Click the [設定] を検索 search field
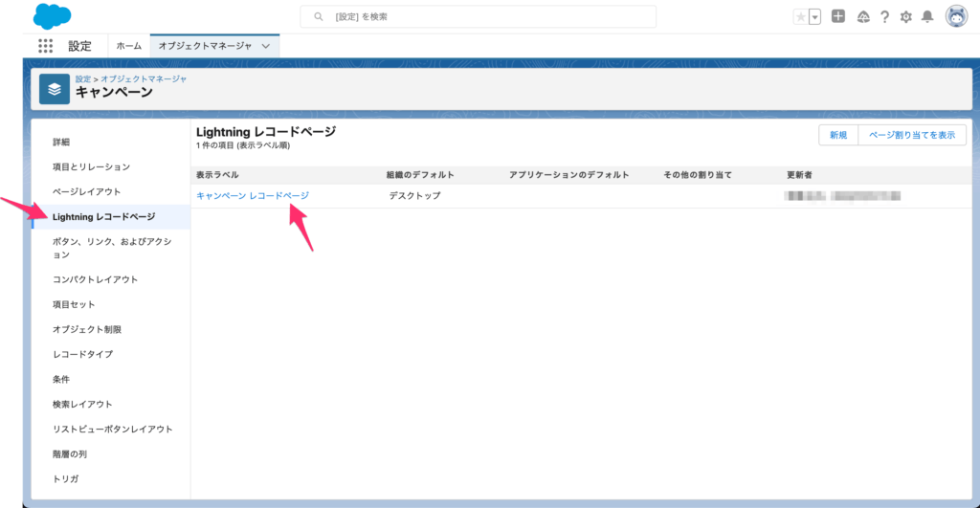This screenshot has width=980, height=508. 479,17
